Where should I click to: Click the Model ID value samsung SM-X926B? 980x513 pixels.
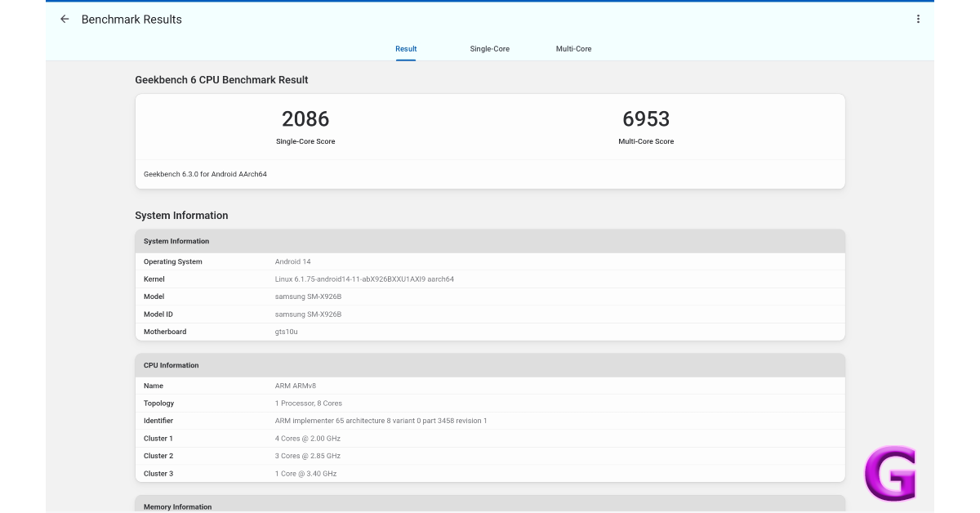pos(308,314)
